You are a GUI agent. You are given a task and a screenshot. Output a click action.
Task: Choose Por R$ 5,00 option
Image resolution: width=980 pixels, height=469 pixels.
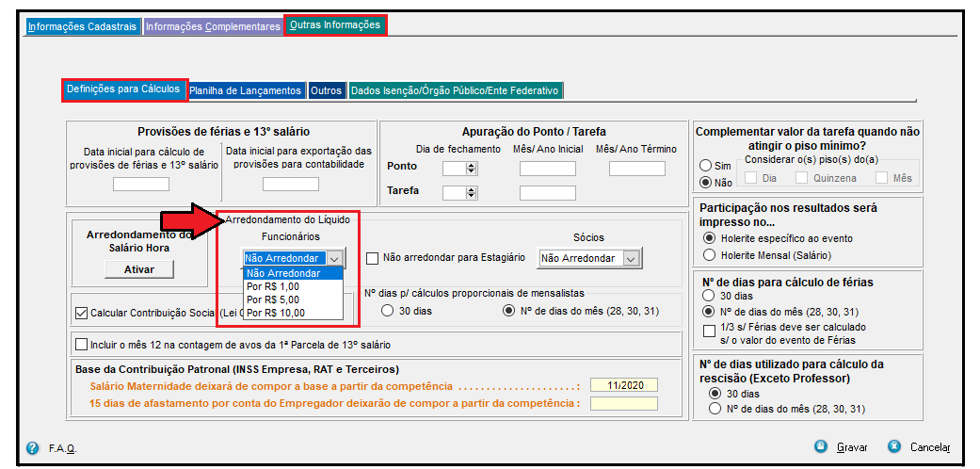pos(293,299)
